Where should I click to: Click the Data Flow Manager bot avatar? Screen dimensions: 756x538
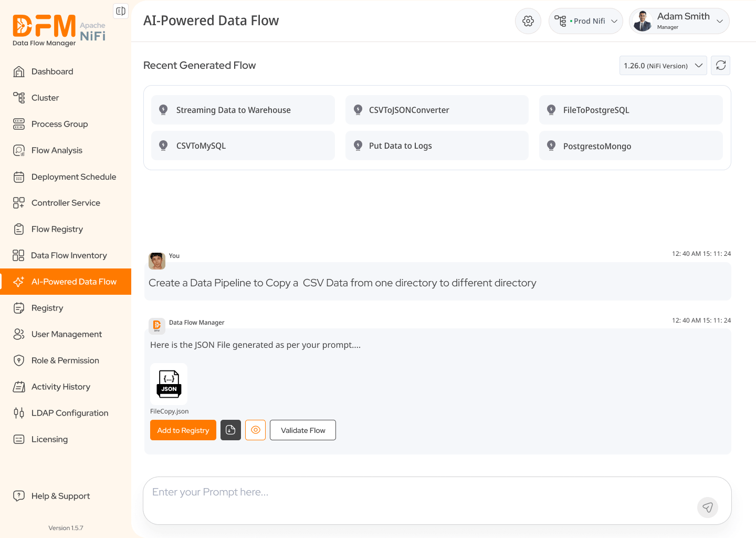point(157,326)
